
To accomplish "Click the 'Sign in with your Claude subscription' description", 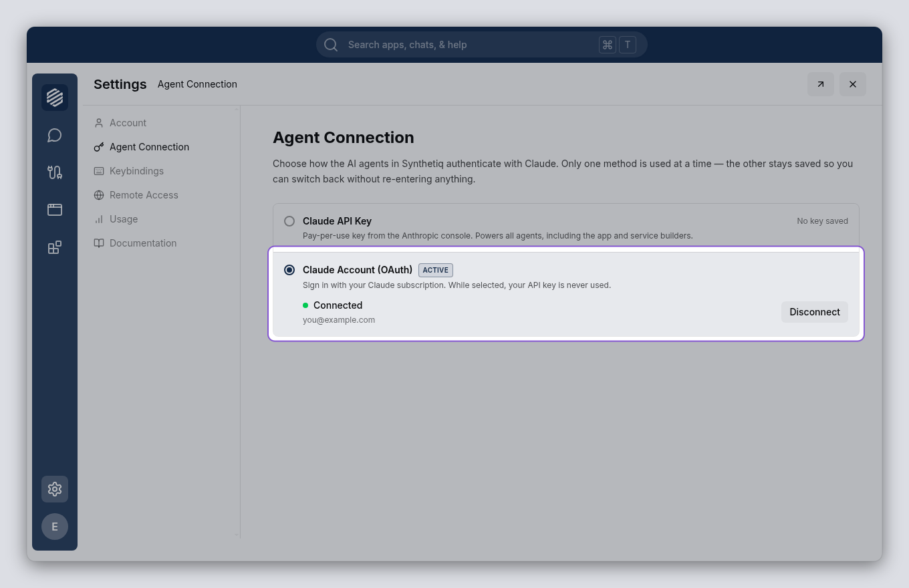I will pyautogui.click(x=457, y=285).
